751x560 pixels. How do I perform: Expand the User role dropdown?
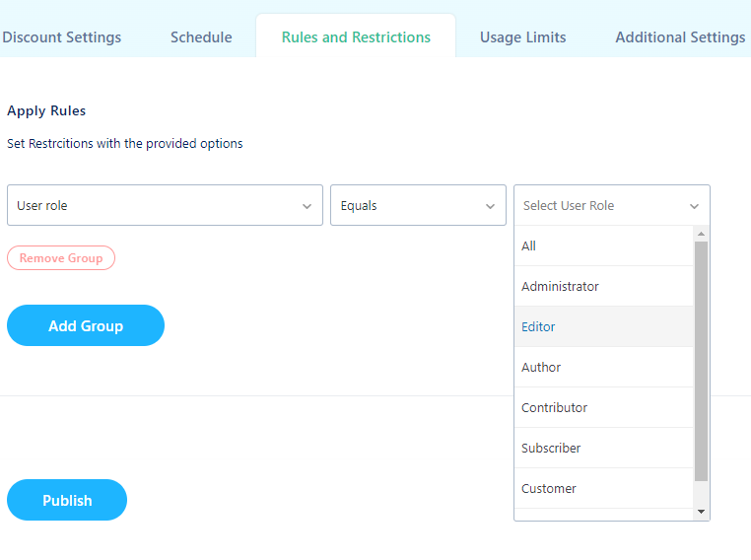165,205
